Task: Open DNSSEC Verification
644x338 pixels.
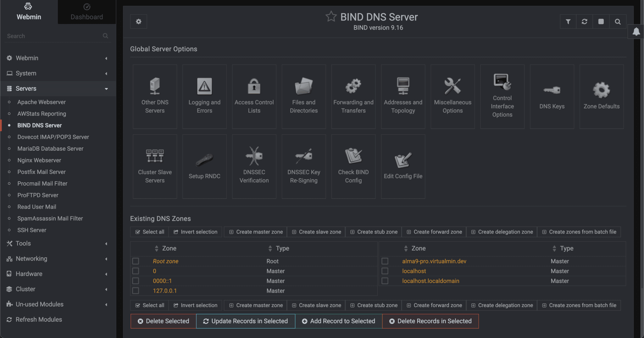Action: pyautogui.click(x=254, y=166)
